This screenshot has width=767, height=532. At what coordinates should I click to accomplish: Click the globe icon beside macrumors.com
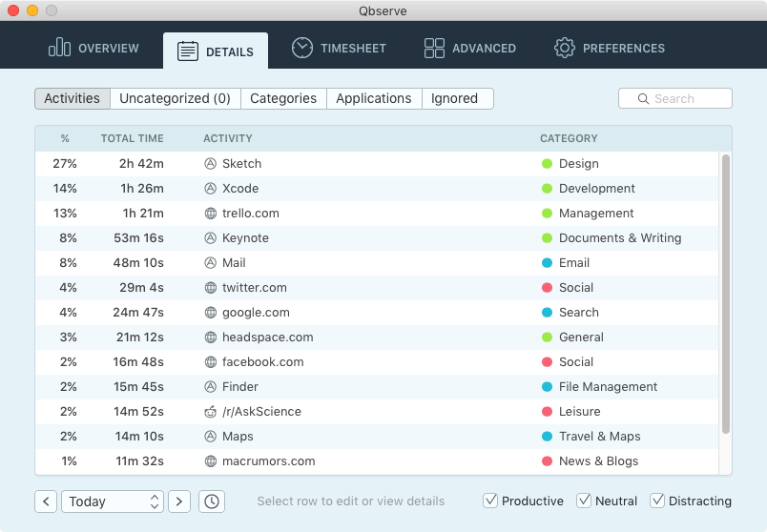pyautogui.click(x=210, y=461)
